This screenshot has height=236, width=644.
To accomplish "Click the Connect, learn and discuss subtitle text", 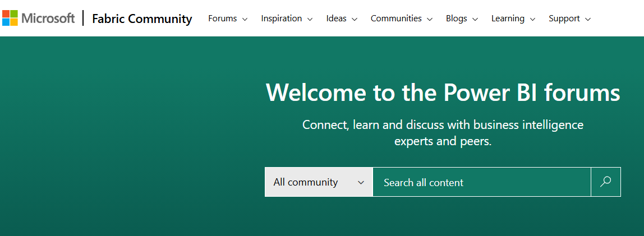I will coord(443,132).
